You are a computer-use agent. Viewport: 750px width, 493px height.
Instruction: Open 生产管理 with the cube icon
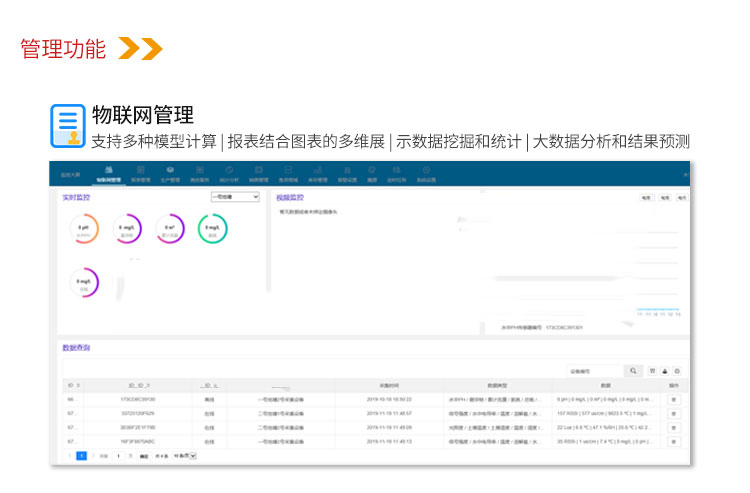click(170, 175)
